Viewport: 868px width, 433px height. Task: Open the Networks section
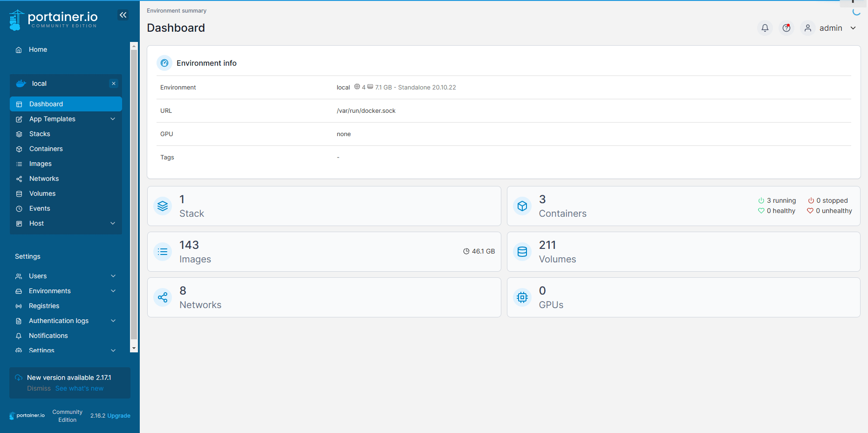coord(44,179)
